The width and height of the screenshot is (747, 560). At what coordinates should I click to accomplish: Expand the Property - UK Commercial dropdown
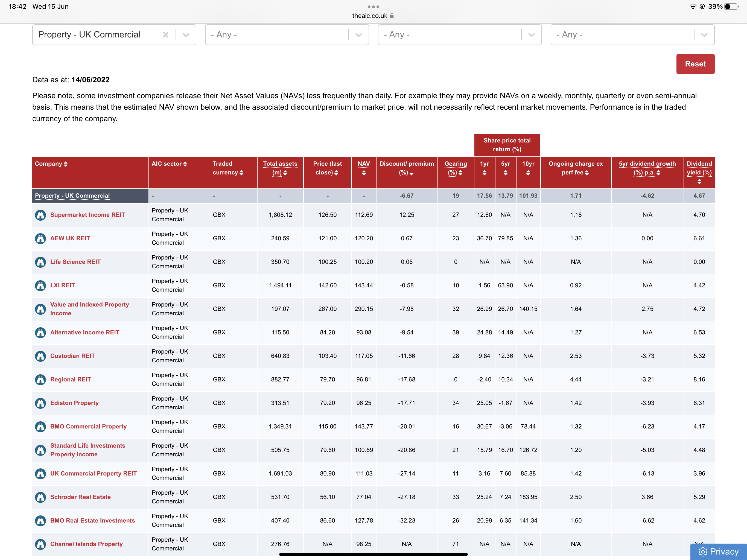186,35
